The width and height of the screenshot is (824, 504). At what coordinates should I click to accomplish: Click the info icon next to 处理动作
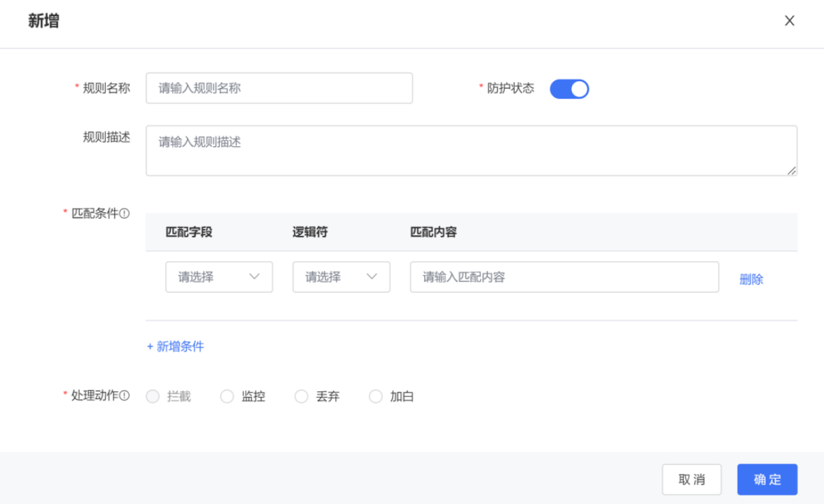click(x=125, y=395)
